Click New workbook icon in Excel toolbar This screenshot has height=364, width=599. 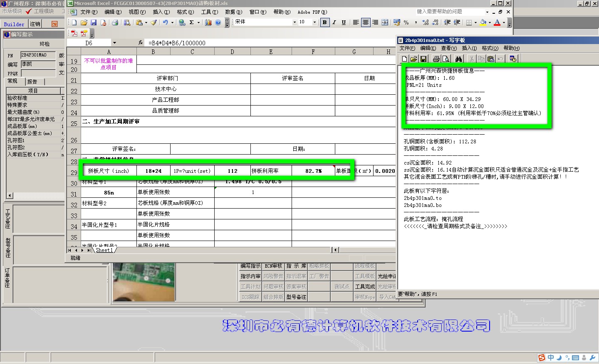point(74,22)
